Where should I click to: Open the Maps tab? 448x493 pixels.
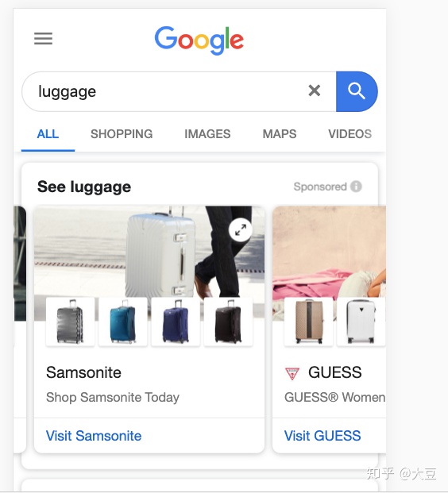pos(280,134)
